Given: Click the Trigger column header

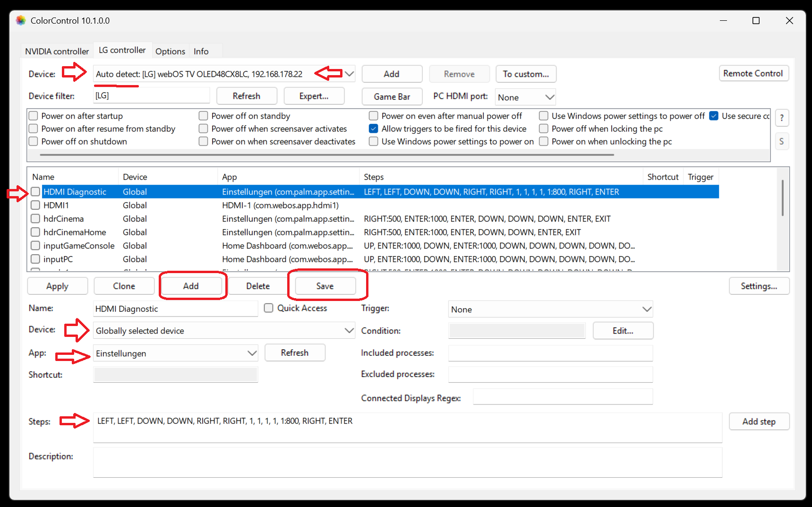Looking at the screenshot, I should (x=701, y=177).
